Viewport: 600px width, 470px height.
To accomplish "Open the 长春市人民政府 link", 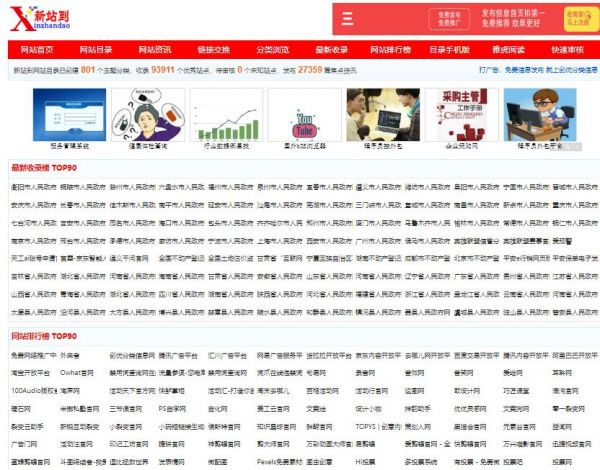I will 83,205.
